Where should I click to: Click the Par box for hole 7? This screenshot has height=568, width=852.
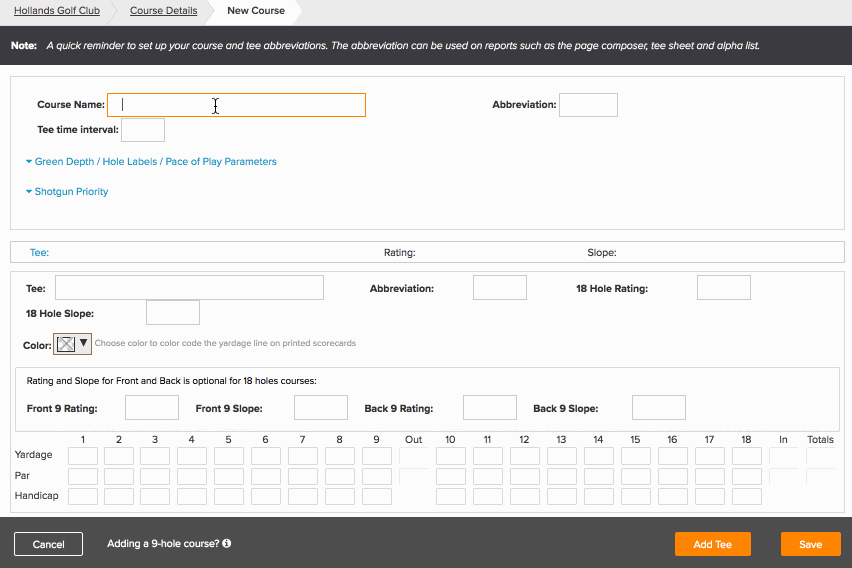tap(303, 476)
